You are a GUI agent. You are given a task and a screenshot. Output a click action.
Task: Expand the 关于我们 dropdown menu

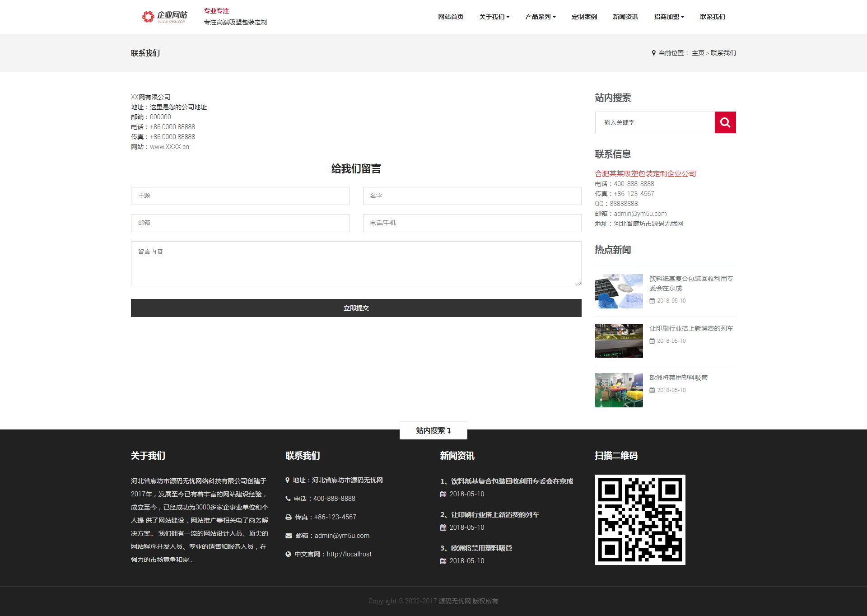tap(494, 17)
